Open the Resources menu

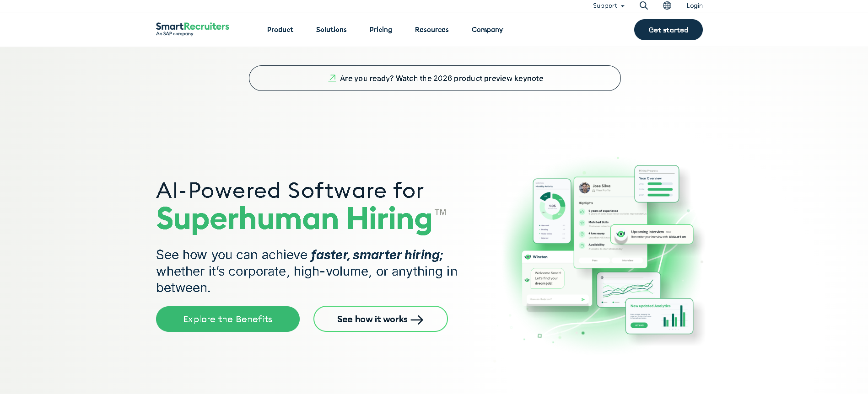coord(431,30)
